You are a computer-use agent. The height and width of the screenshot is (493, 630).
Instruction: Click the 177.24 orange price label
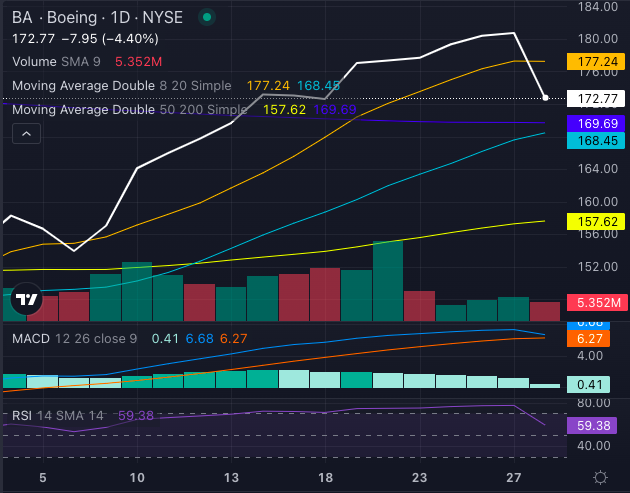595,61
